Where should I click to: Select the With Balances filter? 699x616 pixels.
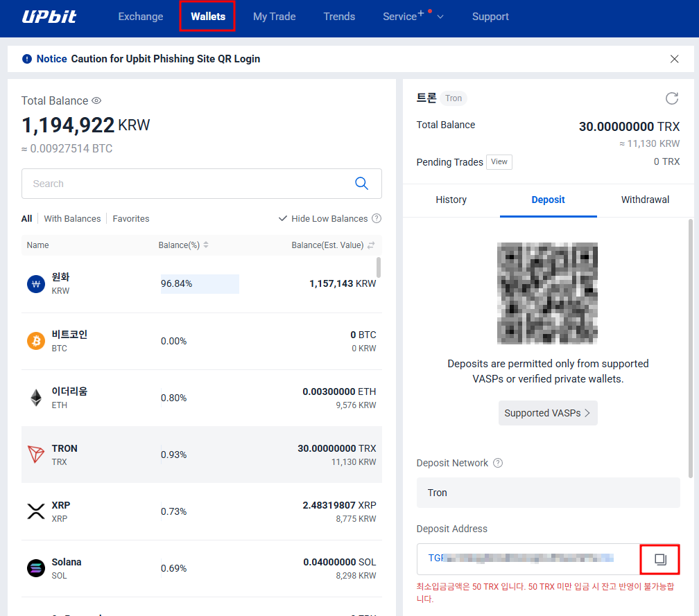(72, 218)
